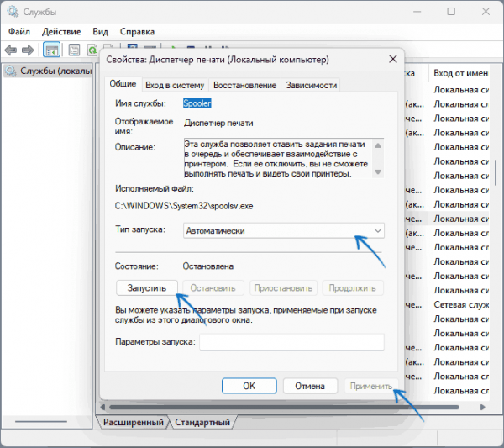Image resolution: width=504 pixels, height=448 pixels.
Task: Click the green Refresh toolbar icon
Action: (x=92, y=50)
